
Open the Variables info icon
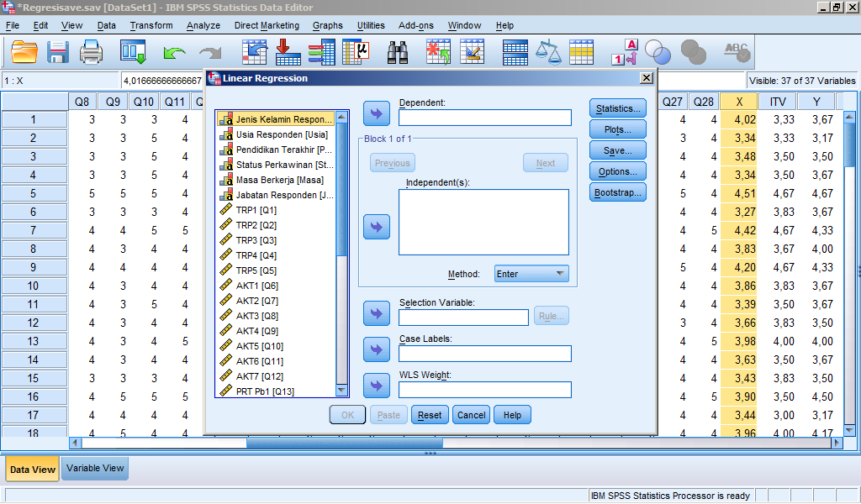click(x=322, y=53)
